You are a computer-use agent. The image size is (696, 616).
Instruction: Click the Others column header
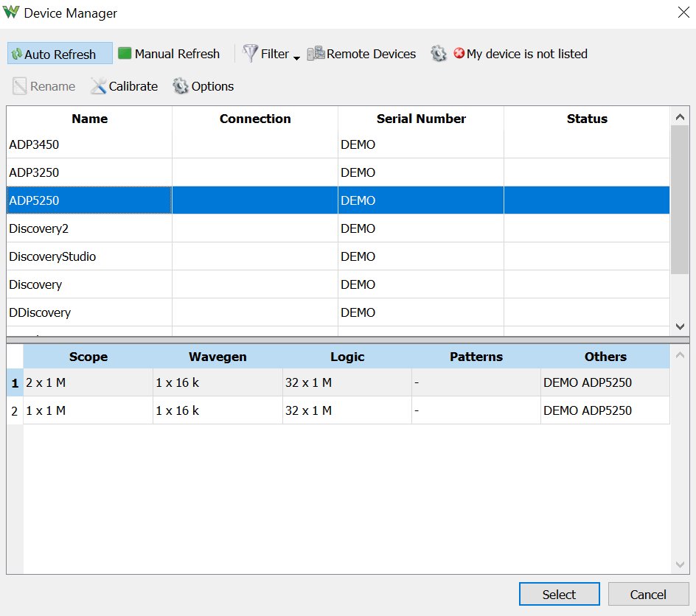(605, 357)
